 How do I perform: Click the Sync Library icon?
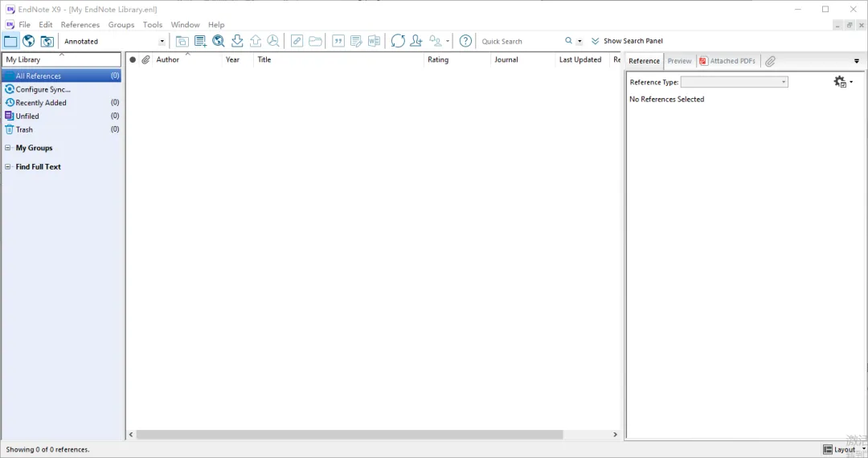pos(398,41)
